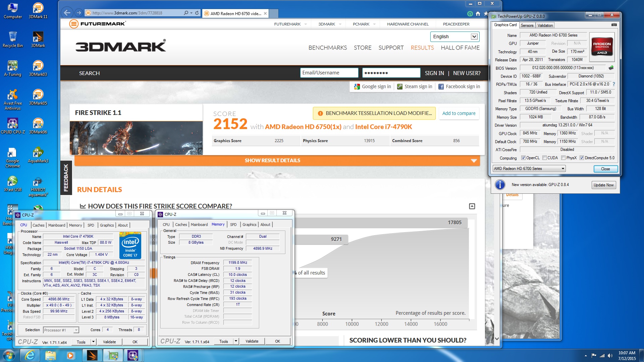
Task: Open Avast Free Antivirus desktop icon
Action: [x=13, y=100]
